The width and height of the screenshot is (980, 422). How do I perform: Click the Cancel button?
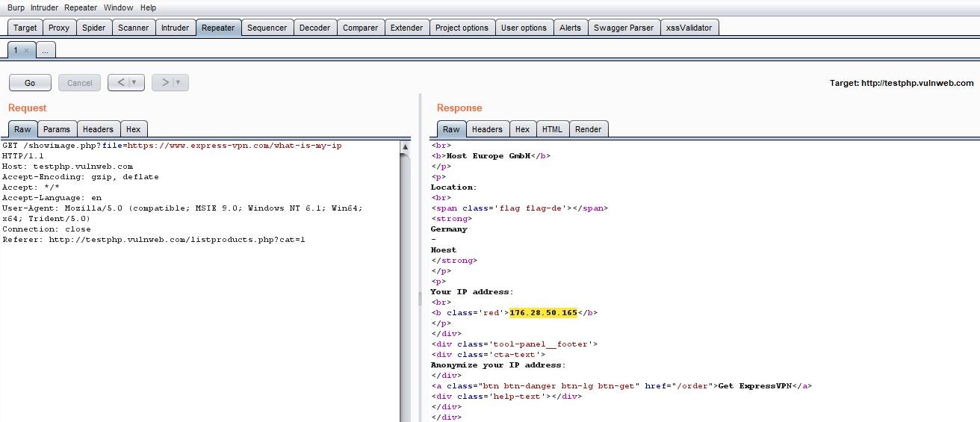click(80, 83)
